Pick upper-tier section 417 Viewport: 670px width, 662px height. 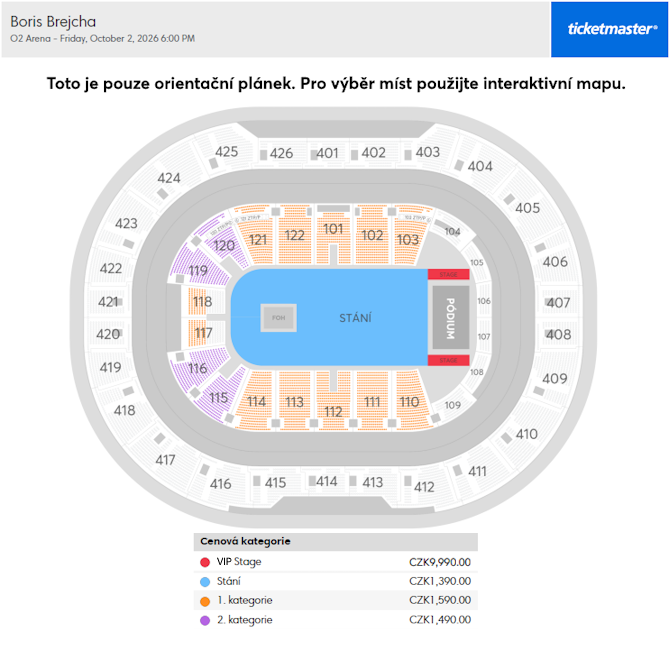(165, 460)
